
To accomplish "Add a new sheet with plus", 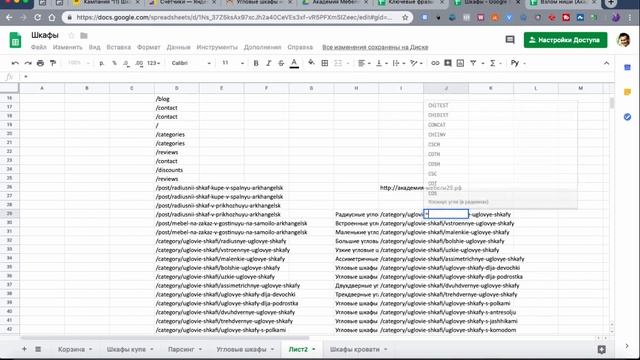I will click(24, 349).
